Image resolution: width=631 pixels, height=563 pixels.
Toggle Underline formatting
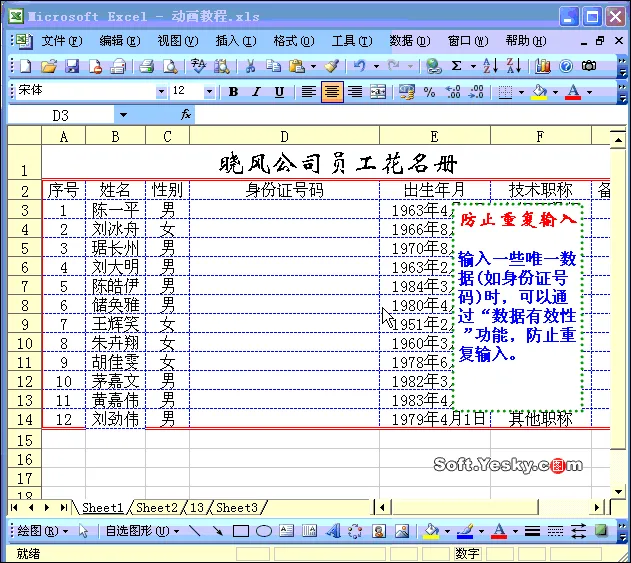[279, 92]
